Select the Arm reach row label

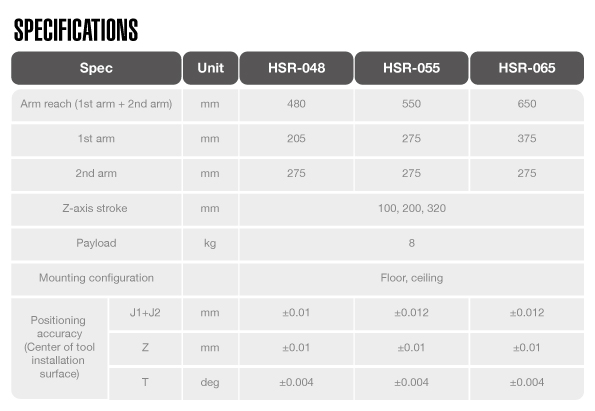coord(96,105)
